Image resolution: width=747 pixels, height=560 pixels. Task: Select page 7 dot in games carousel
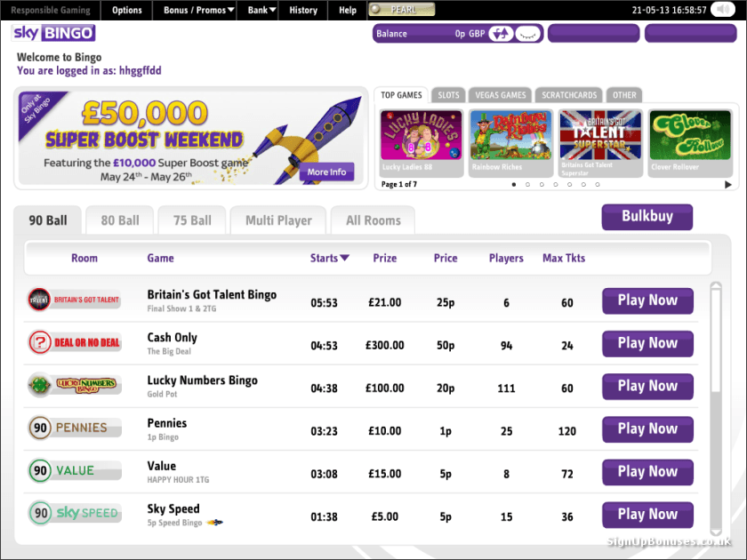coord(598,185)
